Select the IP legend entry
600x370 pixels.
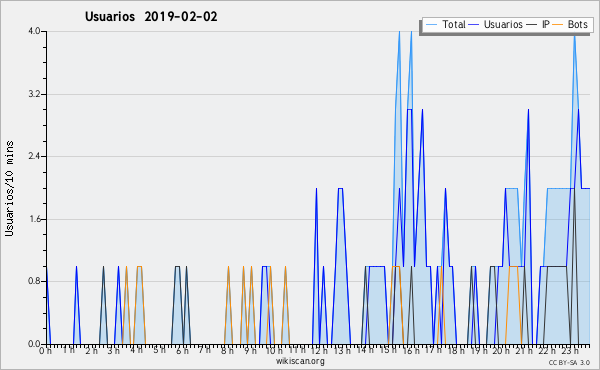pos(538,24)
